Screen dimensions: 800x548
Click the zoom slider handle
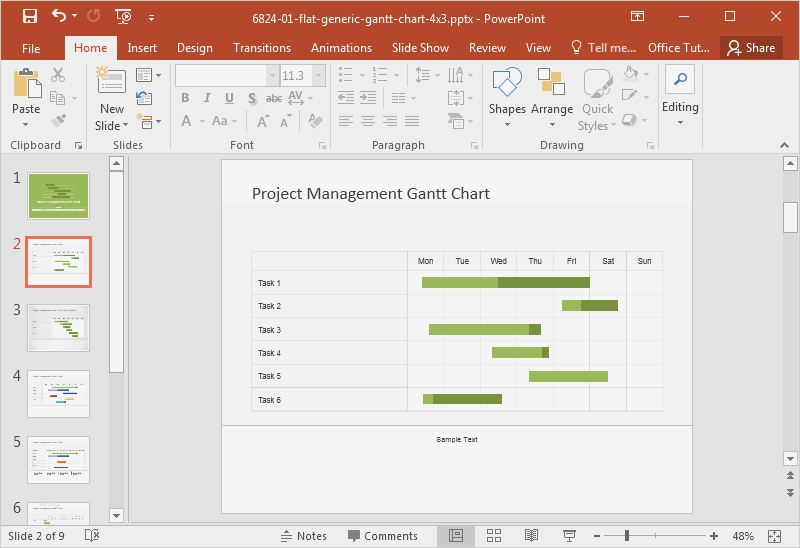[628, 536]
